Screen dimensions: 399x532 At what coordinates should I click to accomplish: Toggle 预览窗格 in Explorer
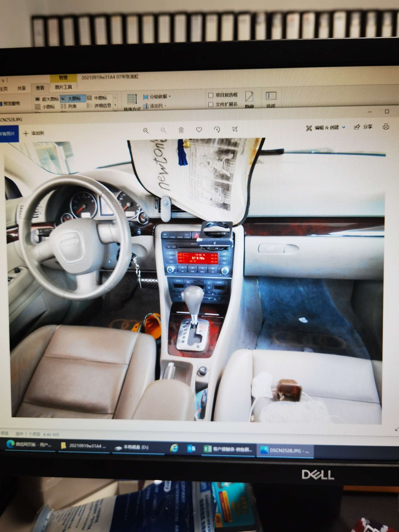coord(10,103)
